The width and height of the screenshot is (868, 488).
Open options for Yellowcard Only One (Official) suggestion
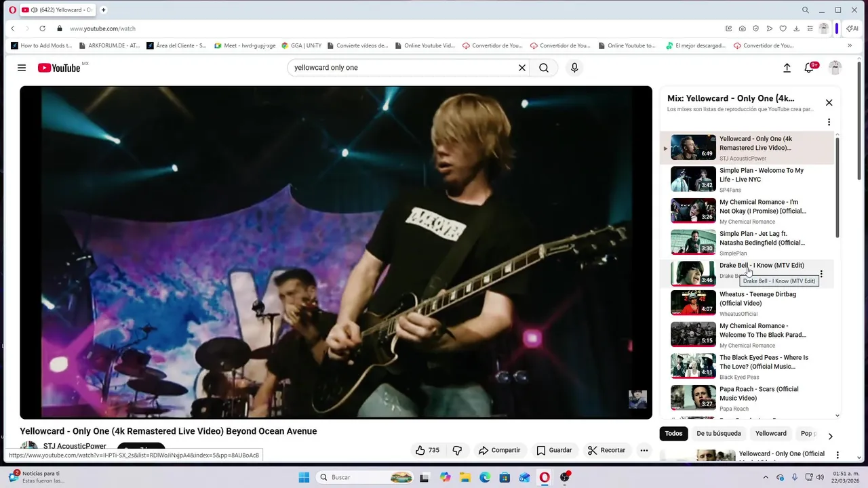[837, 455]
